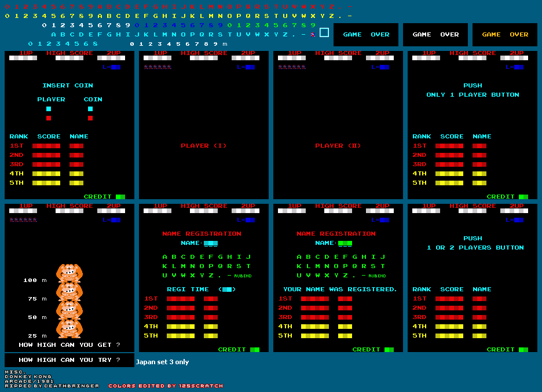
Task: Click the orange GAME OVER banner
Action: (505, 35)
